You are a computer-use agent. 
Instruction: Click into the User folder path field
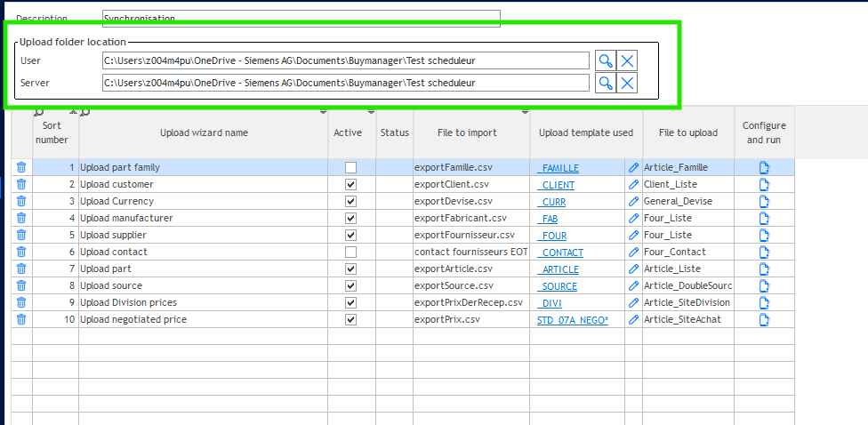(x=345, y=60)
